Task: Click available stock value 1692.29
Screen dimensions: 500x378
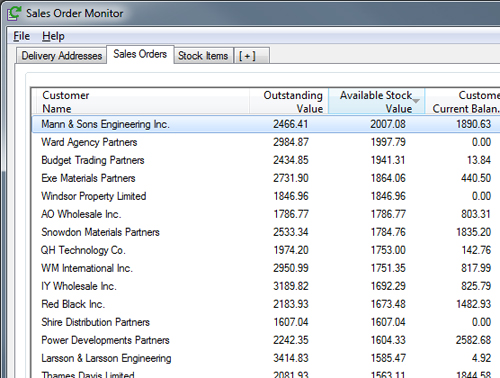Action: 388,286
